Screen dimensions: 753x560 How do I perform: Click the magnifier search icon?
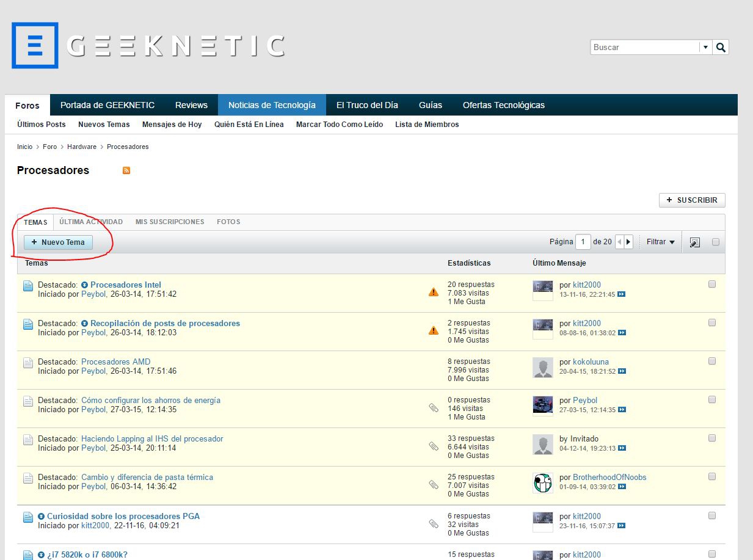pos(721,47)
